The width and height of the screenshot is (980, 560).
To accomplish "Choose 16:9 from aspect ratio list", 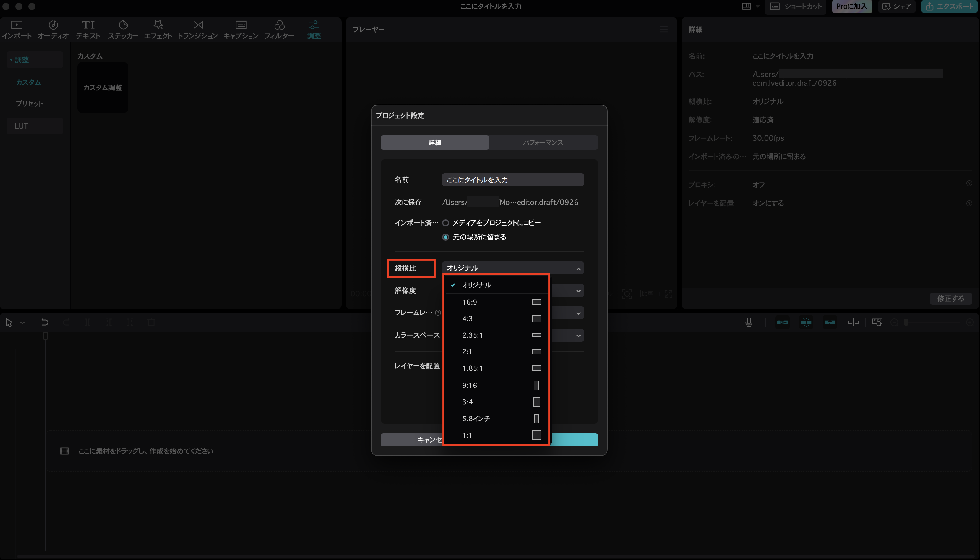I will click(x=497, y=302).
